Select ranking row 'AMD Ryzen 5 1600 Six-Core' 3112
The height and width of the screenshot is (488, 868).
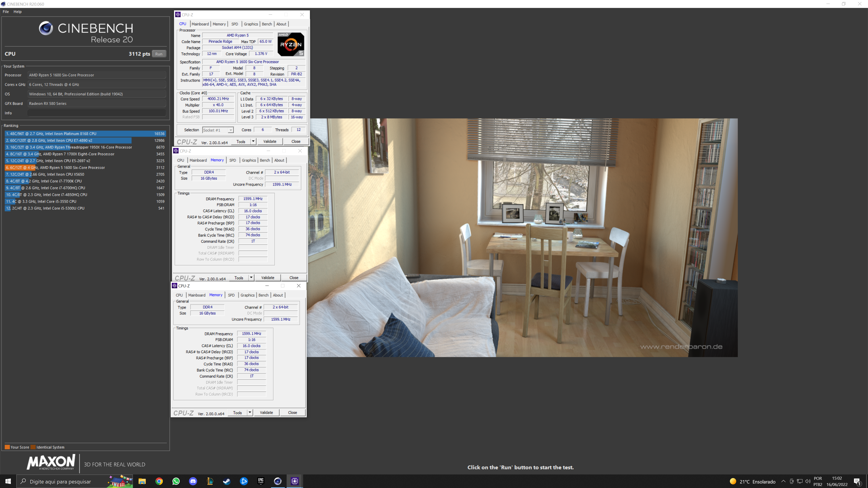(x=85, y=167)
